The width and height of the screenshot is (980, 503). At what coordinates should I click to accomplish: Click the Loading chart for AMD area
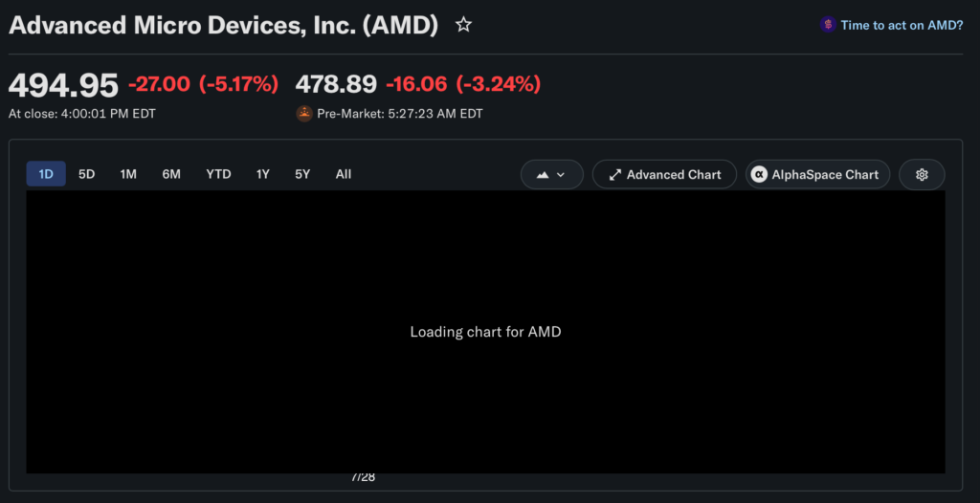pyautogui.click(x=485, y=332)
